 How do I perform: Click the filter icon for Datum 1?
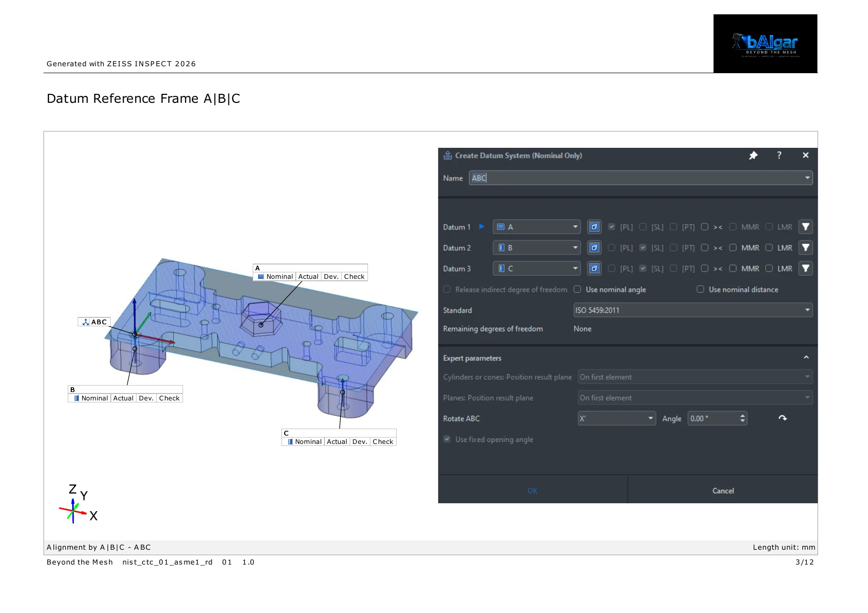pos(806,227)
